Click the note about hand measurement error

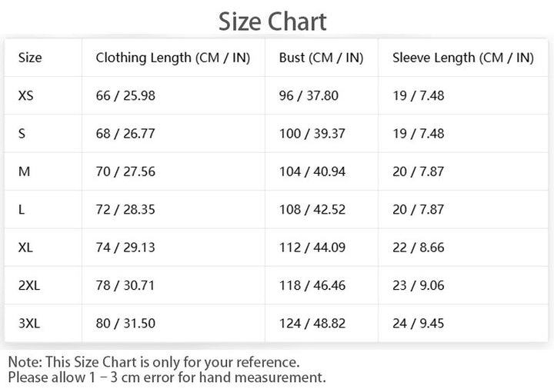[x=167, y=377]
